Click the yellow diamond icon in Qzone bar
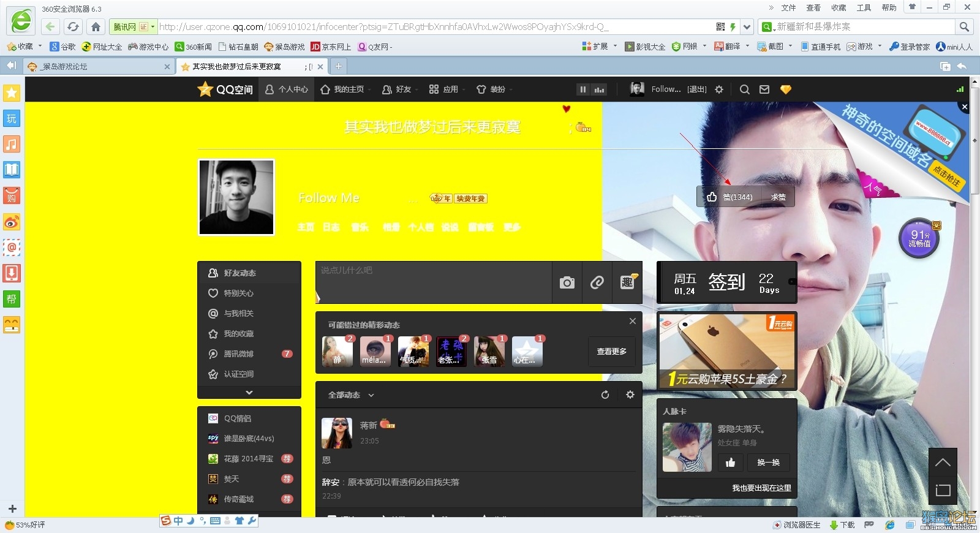 pos(786,89)
